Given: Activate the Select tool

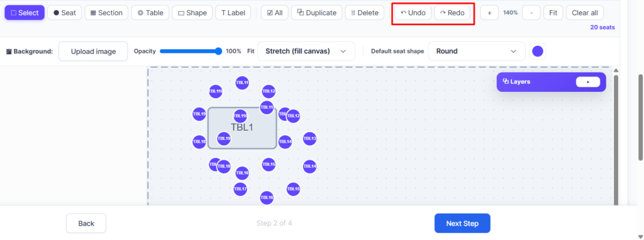Looking at the screenshot, I should (x=25, y=13).
